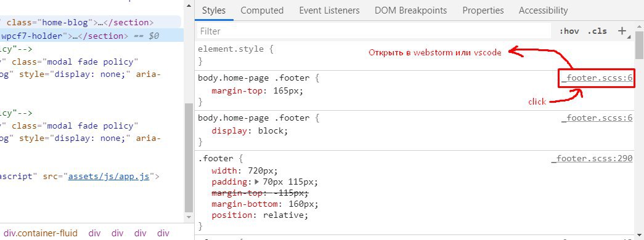Click the .footer selector text
The width and height of the screenshot is (644, 240).
[x=215, y=158]
